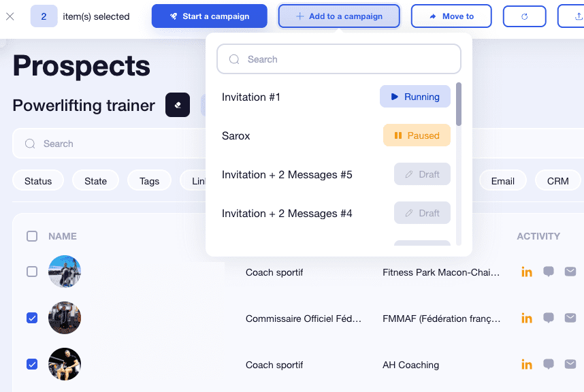Screen dimensions: 584x392
Task: Open the CRM filter dropdown
Action: coord(557,181)
